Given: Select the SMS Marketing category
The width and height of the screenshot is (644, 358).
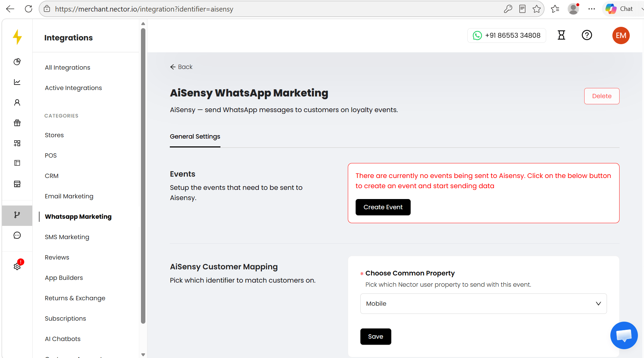Looking at the screenshot, I should coord(67,237).
